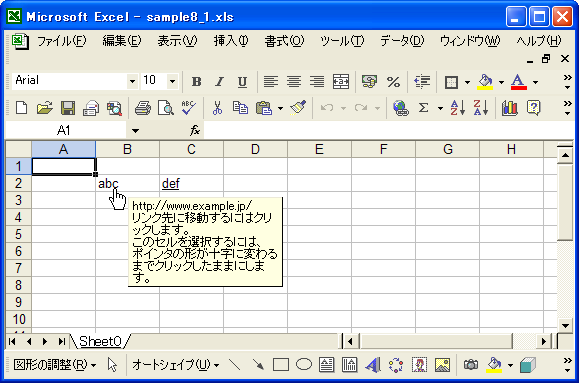Screen dimensions: 579x383
Task: Sort descending Z to A
Action: [481, 108]
